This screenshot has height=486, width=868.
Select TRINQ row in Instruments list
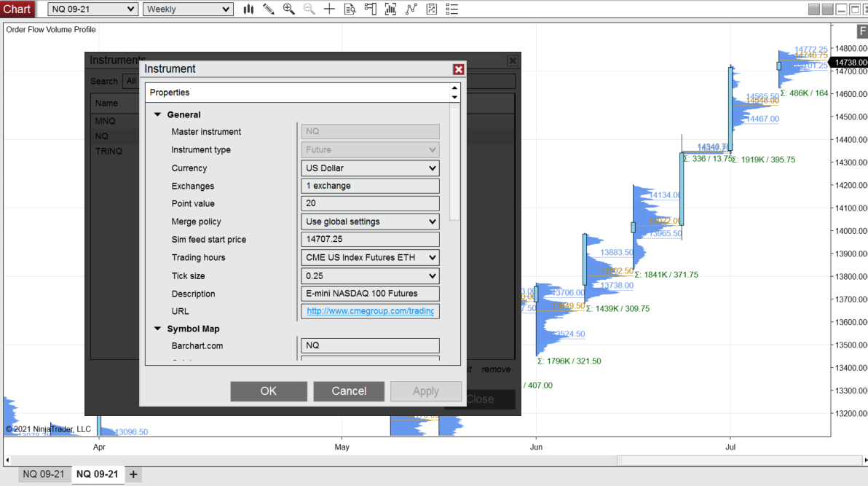tap(108, 151)
